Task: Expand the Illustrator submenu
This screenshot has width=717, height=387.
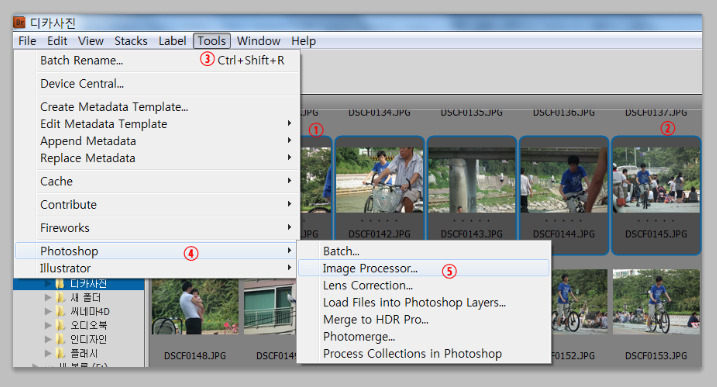Action: pos(155,268)
